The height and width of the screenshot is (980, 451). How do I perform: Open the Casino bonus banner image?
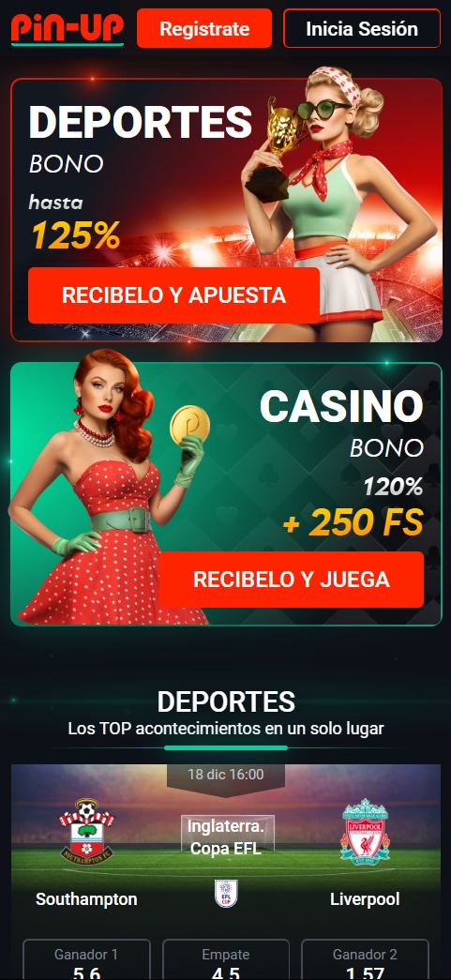tap(226, 493)
